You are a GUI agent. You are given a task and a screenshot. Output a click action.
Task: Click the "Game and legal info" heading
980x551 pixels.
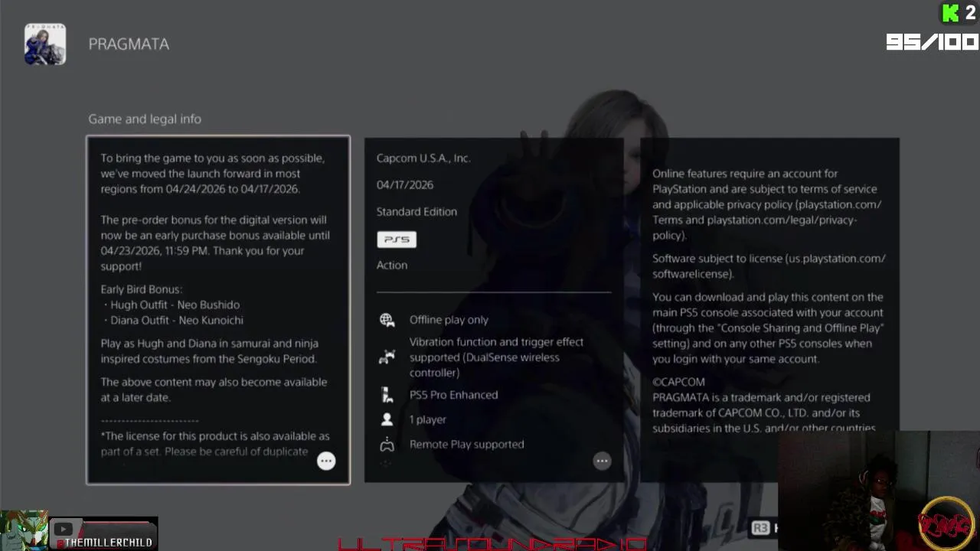(145, 119)
